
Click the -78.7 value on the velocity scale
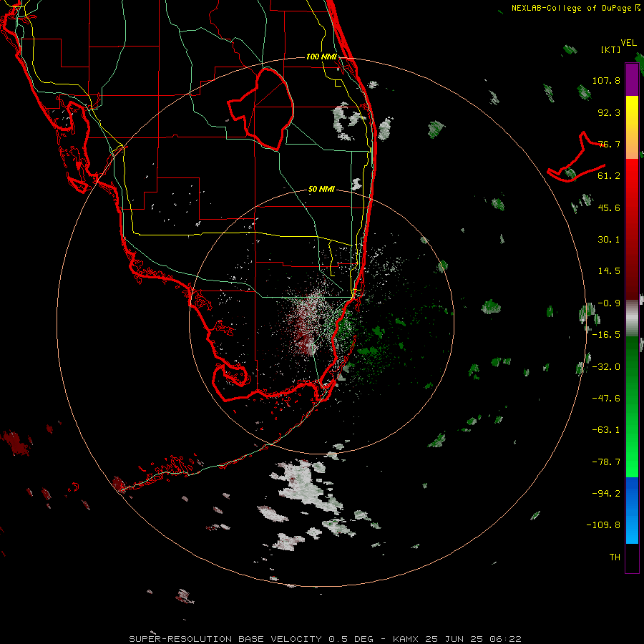(606, 462)
